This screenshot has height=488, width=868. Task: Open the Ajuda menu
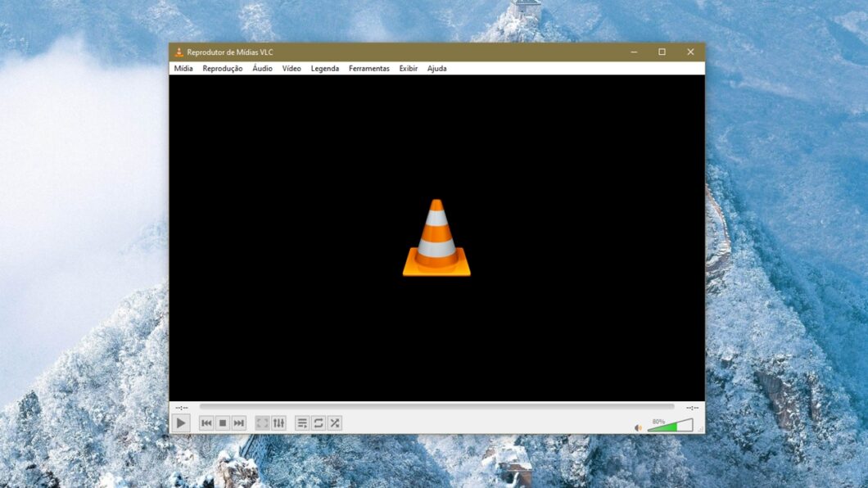click(437, 69)
